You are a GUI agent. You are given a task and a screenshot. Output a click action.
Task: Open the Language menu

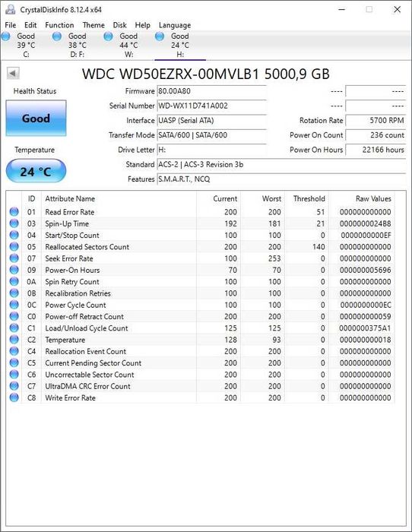(x=174, y=25)
